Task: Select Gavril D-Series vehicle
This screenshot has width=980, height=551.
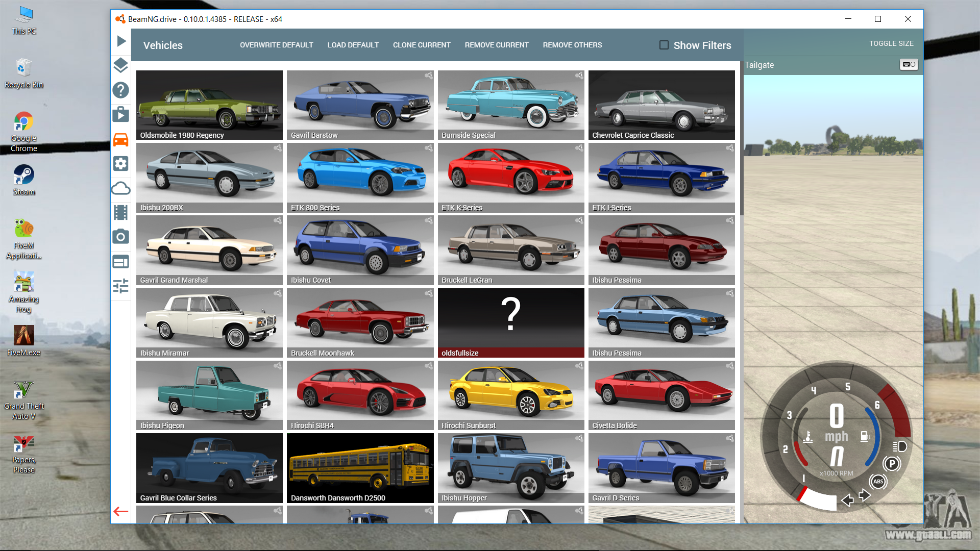Action: [661, 468]
